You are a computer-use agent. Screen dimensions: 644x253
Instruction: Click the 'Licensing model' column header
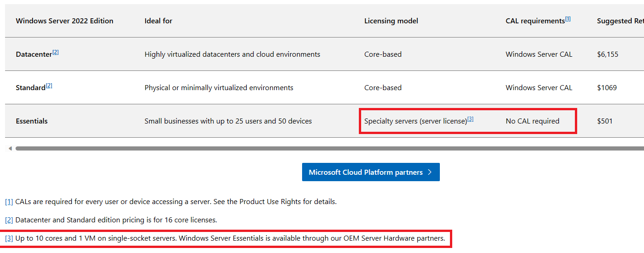pyautogui.click(x=391, y=21)
